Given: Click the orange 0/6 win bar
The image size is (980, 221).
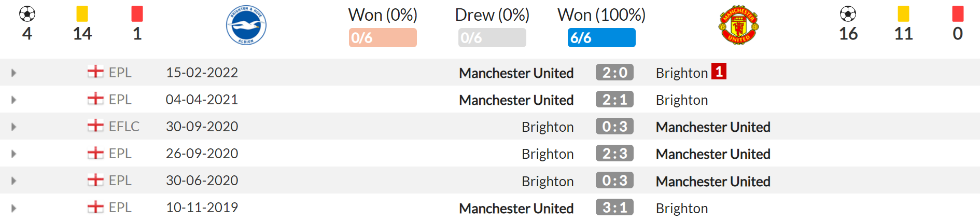Looking at the screenshot, I should [383, 38].
